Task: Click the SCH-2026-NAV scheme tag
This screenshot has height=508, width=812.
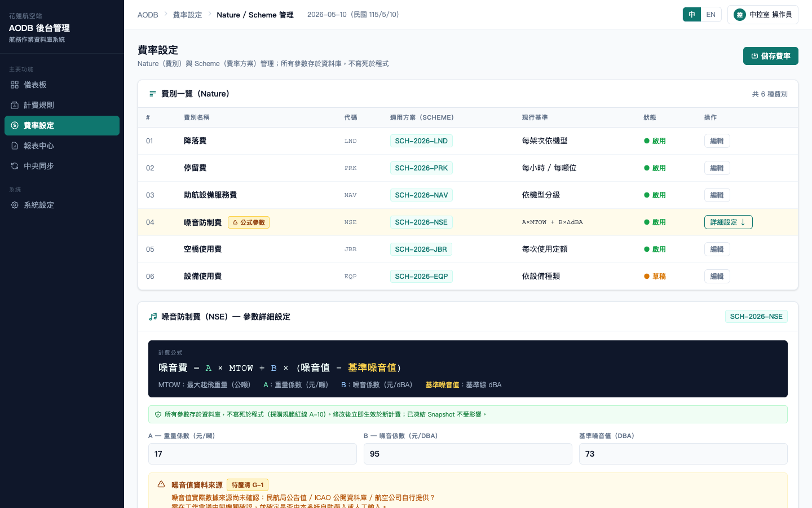Action: 421,195
